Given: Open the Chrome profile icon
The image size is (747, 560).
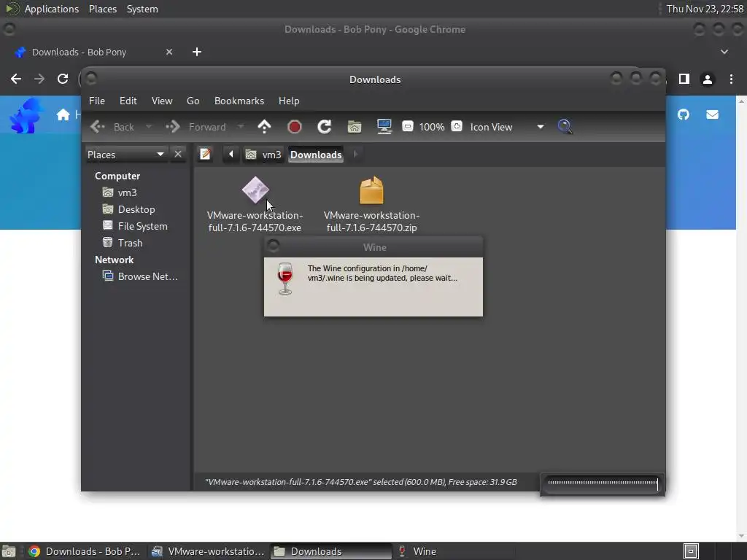Looking at the screenshot, I should pyautogui.click(x=708, y=79).
